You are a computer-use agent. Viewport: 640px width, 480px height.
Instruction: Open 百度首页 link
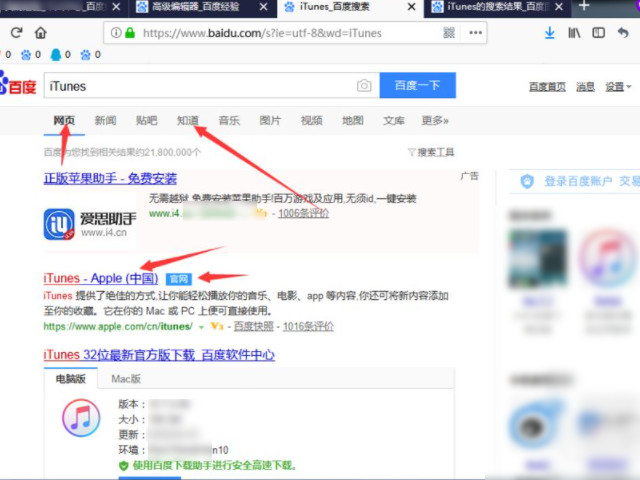tap(547, 87)
